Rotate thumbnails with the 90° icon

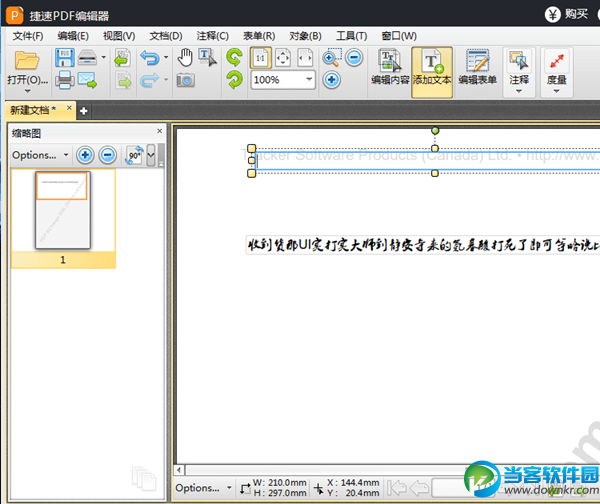pos(134,155)
